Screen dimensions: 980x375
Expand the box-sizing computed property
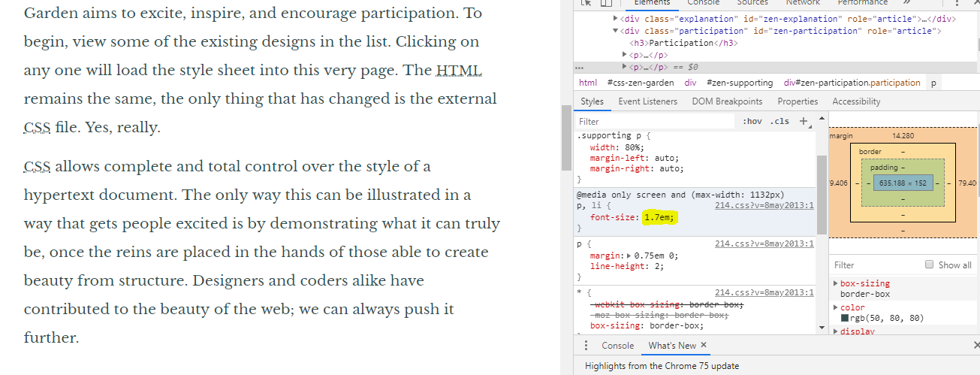point(837,283)
